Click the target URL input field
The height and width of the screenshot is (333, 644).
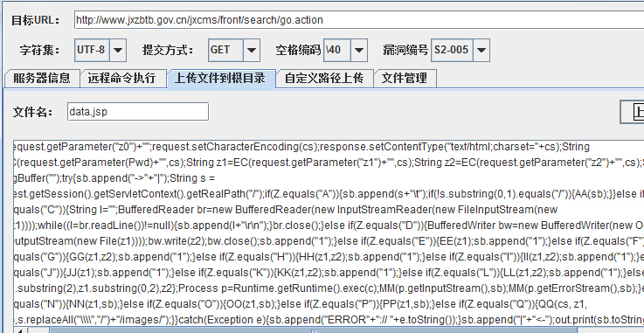pos(359,20)
